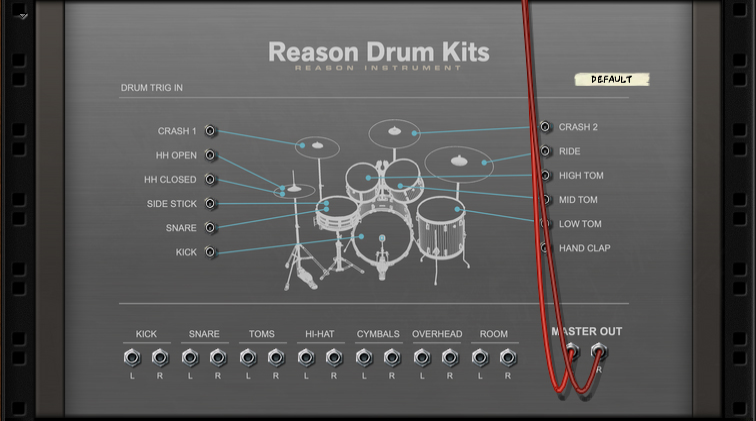
Task: Click the ROOM right audio output jack
Action: (x=508, y=358)
